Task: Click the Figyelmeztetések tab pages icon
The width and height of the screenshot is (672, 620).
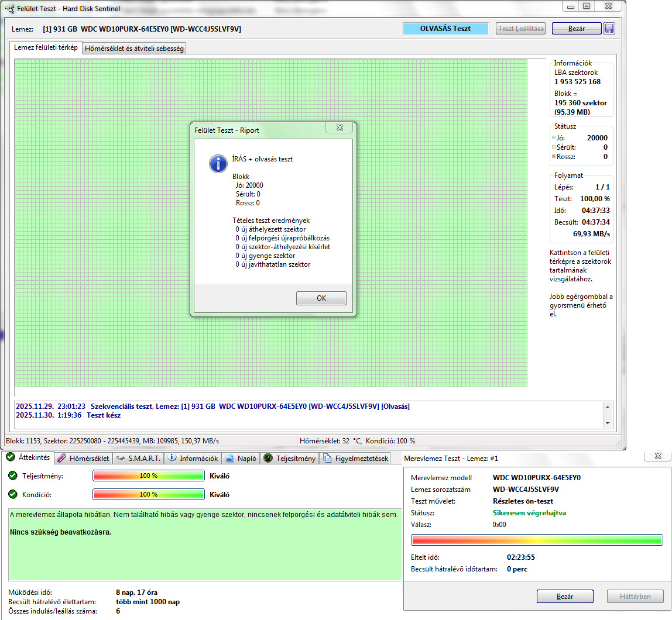Action: pyautogui.click(x=327, y=458)
